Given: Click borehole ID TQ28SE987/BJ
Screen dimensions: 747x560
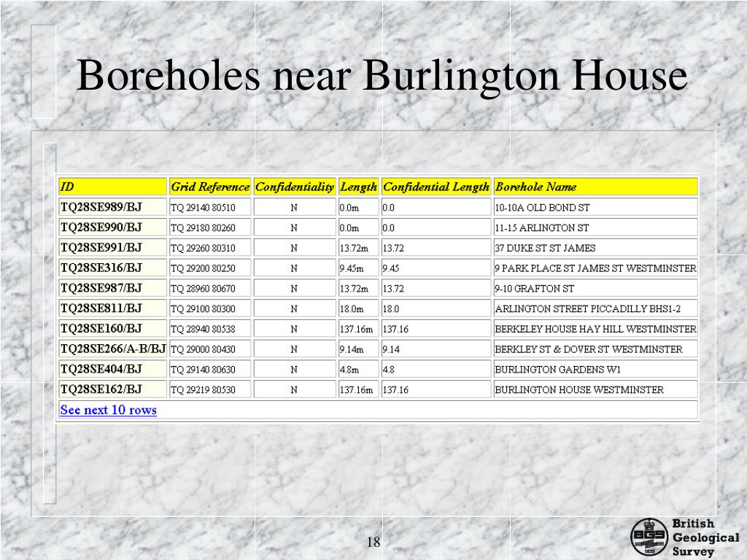Looking at the screenshot, I should (x=101, y=288).
